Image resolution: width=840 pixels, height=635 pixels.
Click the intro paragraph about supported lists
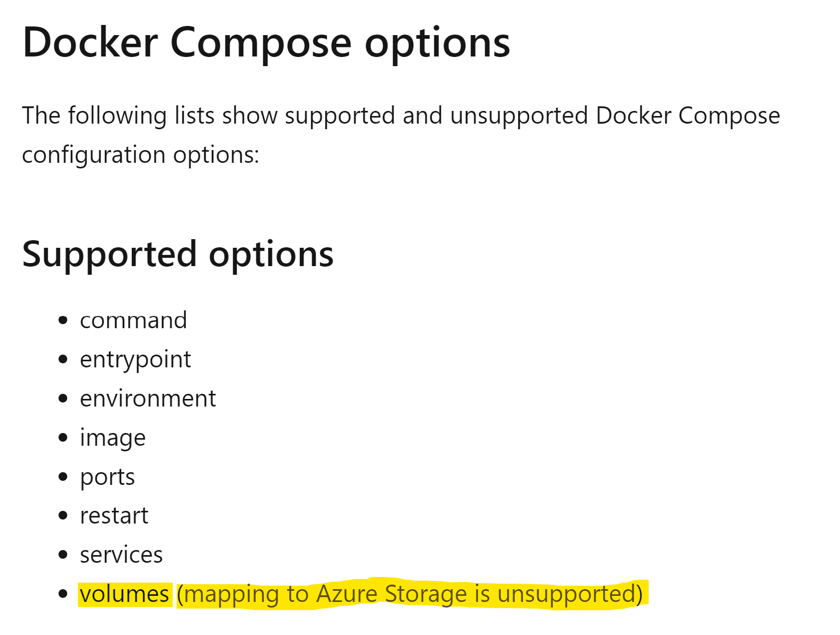click(401, 135)
